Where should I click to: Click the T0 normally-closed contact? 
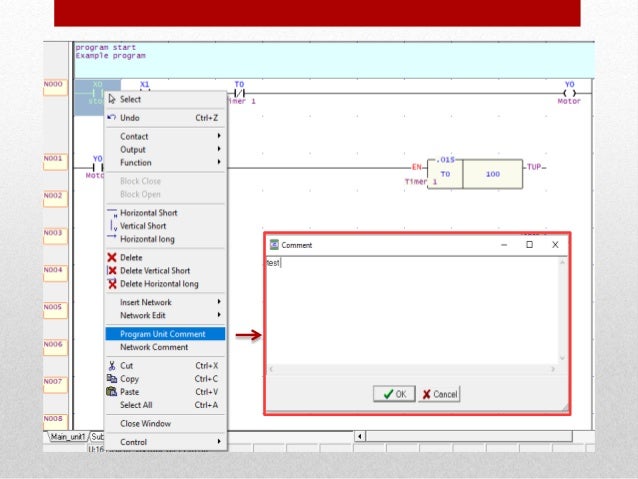240,93
